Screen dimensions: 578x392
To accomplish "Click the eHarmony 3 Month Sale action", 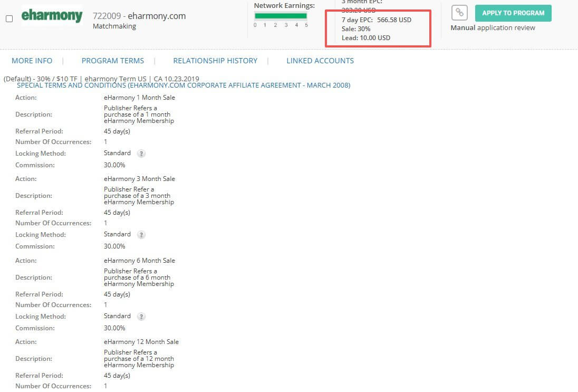I will pos(139,178).
